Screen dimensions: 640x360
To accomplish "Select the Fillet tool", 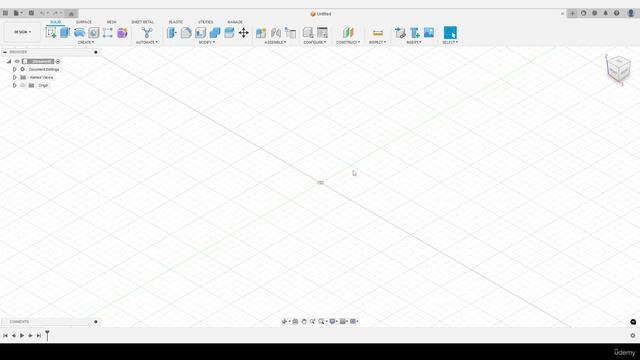I will 186,33.
